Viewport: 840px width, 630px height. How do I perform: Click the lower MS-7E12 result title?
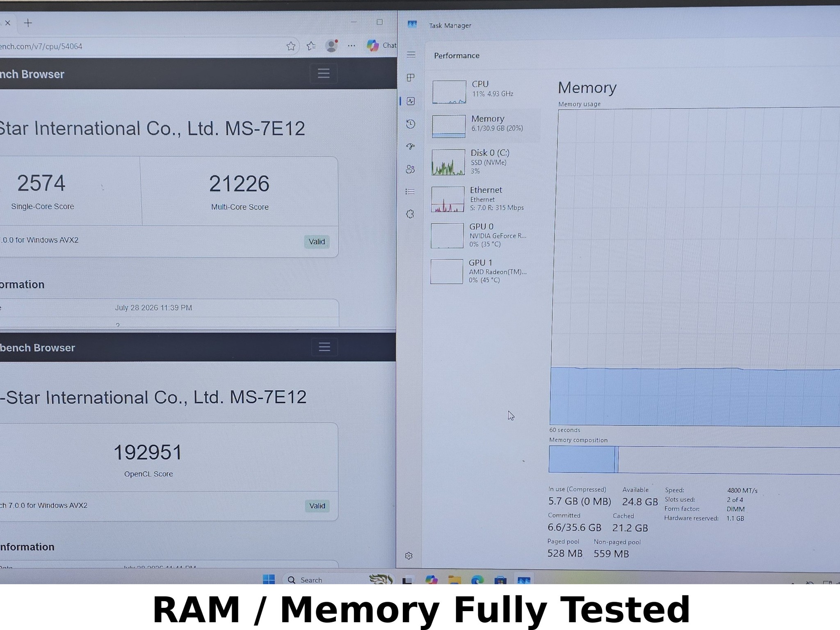point(153,397)
